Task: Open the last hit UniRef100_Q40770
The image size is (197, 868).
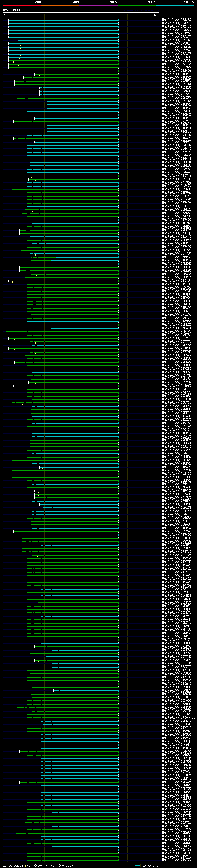Action: [x=177, y=860]
